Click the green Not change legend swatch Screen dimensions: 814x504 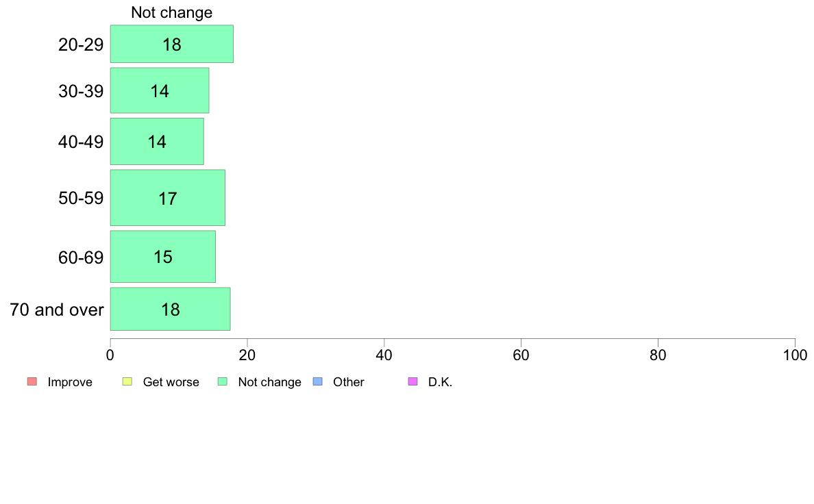(222, 381)
